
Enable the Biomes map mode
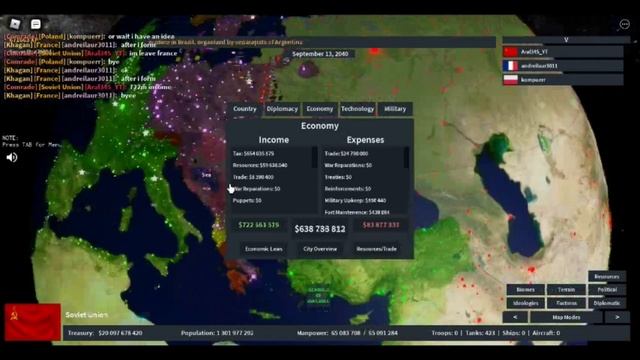(x=525, y=290)
